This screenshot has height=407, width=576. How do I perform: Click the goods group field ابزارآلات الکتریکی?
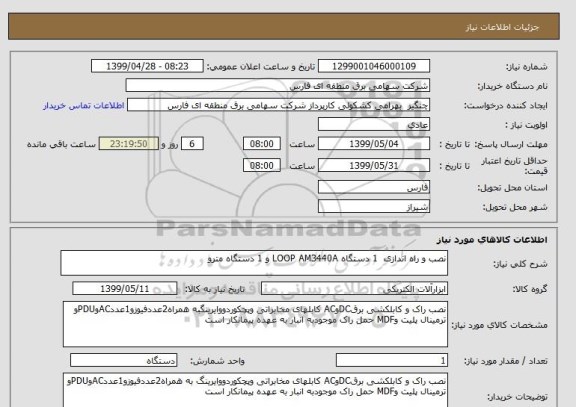click(354, 289)
